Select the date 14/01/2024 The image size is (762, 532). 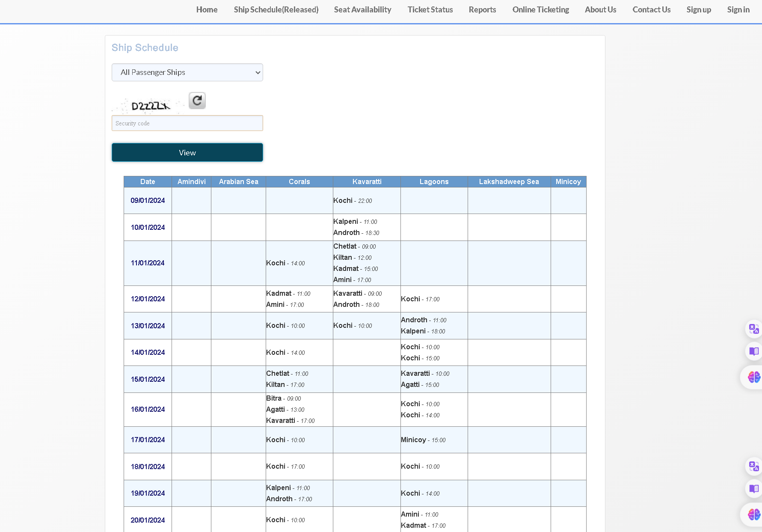point(148,352)
